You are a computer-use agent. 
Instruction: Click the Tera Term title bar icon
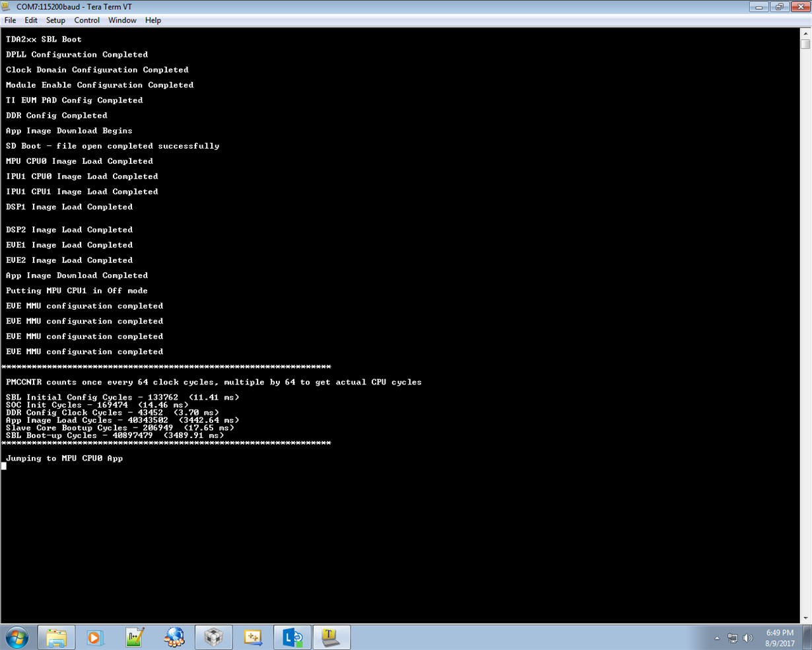(x=7, y=7)
